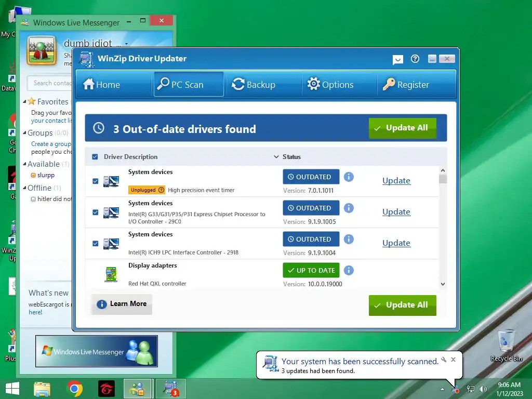The image size is (532, 399).
Task: Toggle the select-all Driver Description checkbox
Action: click(x=95, y=157)
